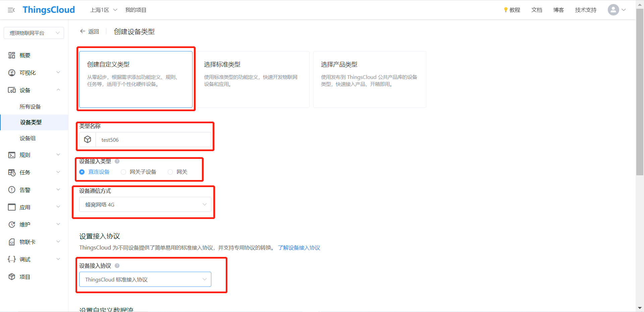Expand the 调试 menu chevron
This screenshot has height=312, width=644.
[x=58, y=259]
